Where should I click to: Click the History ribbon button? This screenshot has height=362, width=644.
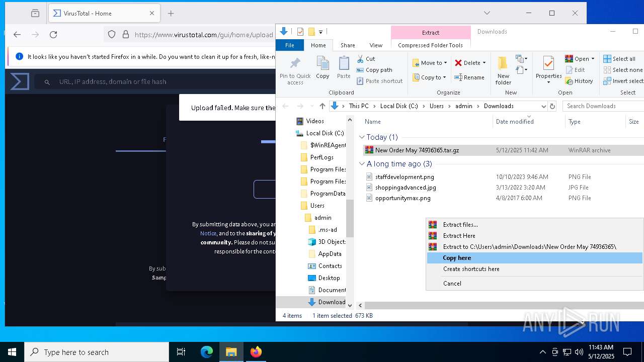[579, 81]
